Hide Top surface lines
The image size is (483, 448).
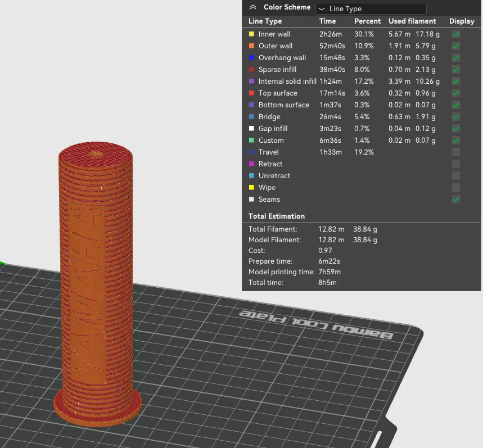tap(456, 93)
